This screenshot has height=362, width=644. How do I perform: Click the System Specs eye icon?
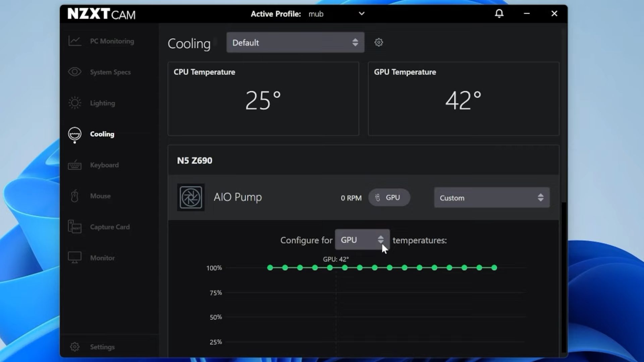[75, 72]
